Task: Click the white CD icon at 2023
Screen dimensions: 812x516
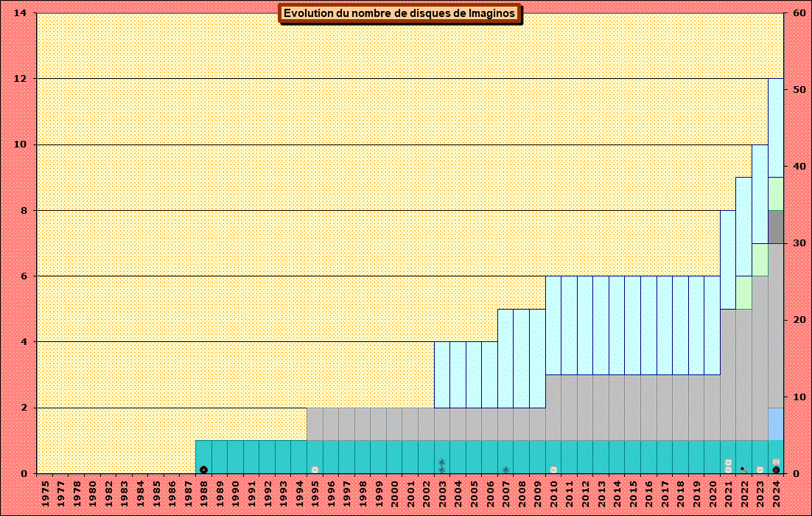Action: click(x=760, y=470)
